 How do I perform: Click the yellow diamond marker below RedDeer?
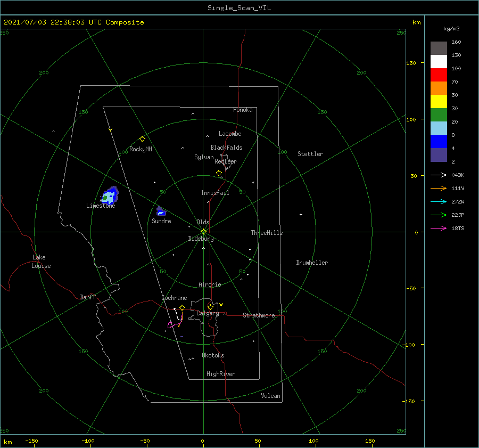(x=219, y=173)
